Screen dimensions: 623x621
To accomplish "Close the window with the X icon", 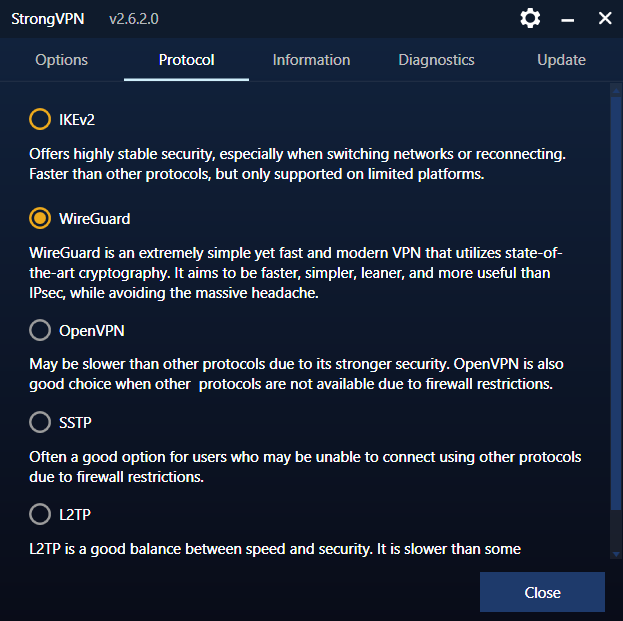I will click(x=605, y=18).
